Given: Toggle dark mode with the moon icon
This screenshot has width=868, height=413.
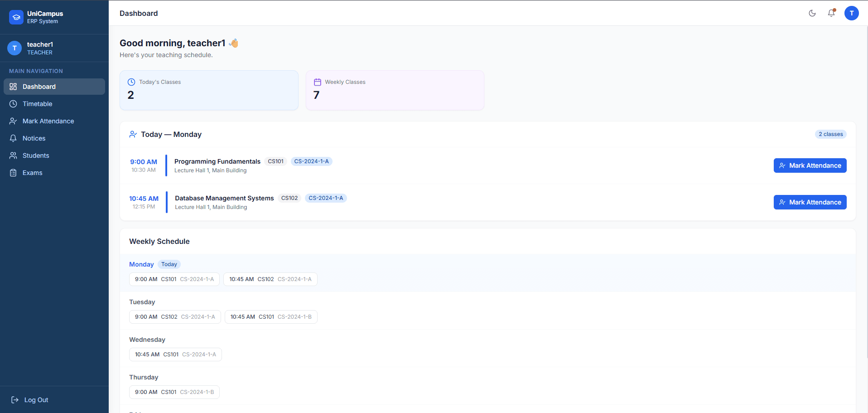Looking at the screenshot, I should [812, 13].
